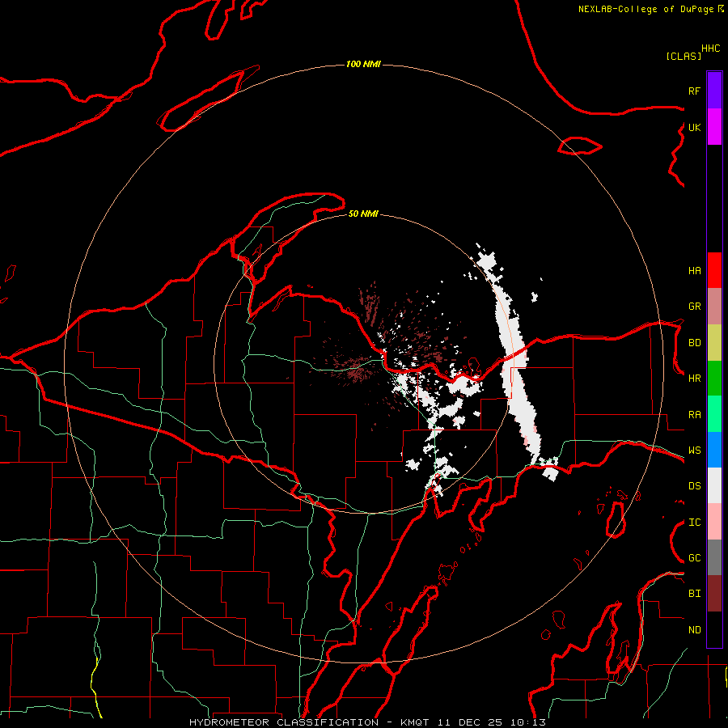Click the HA red legend swatch
Image resolution: width=728 pixels, height=728 pixels.
coord(714,270)
